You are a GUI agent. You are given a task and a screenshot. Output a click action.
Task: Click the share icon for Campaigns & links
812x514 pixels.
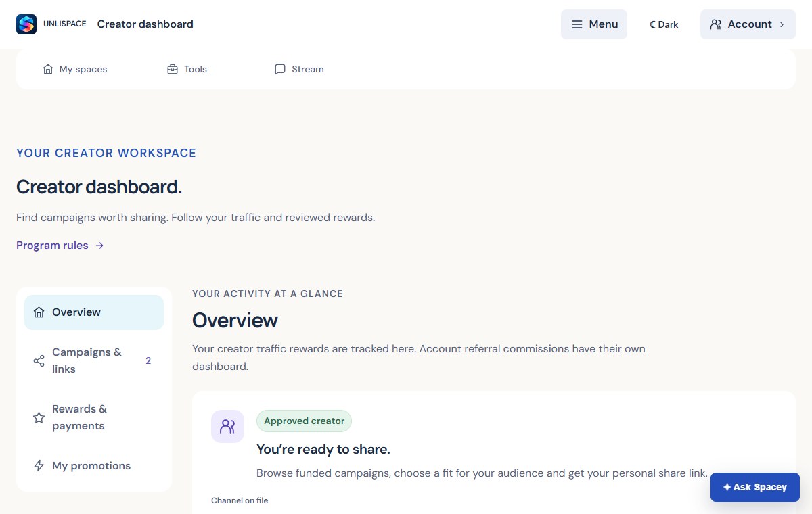pos(39,360)
